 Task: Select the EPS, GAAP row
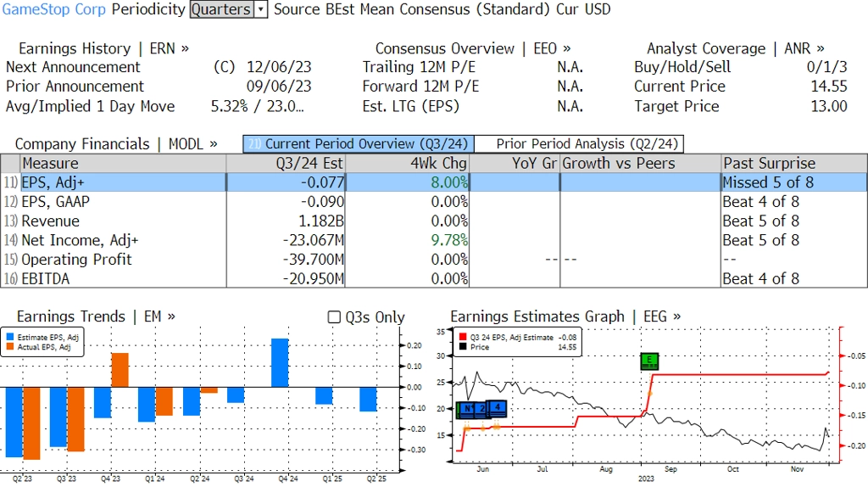coord(434,202)
